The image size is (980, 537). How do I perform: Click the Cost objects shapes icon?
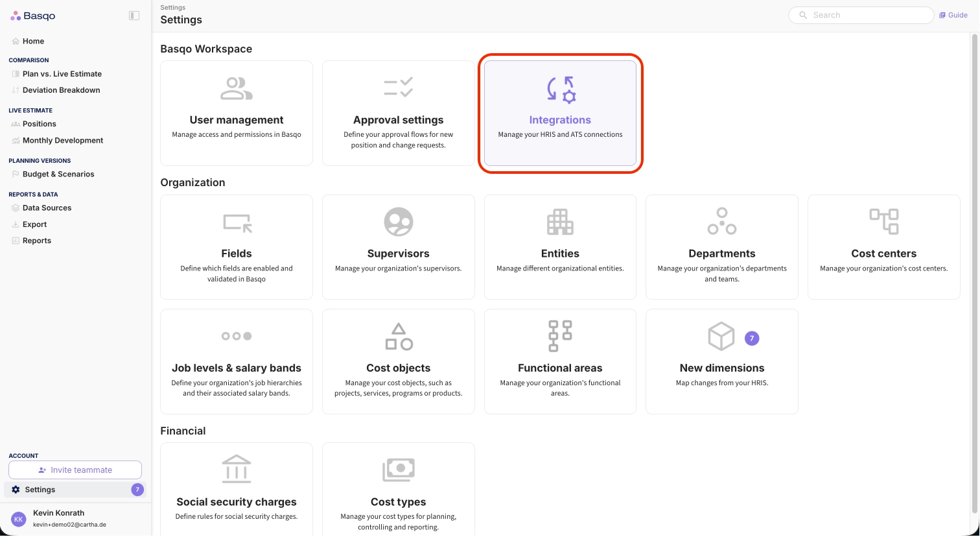pos(399,337)
